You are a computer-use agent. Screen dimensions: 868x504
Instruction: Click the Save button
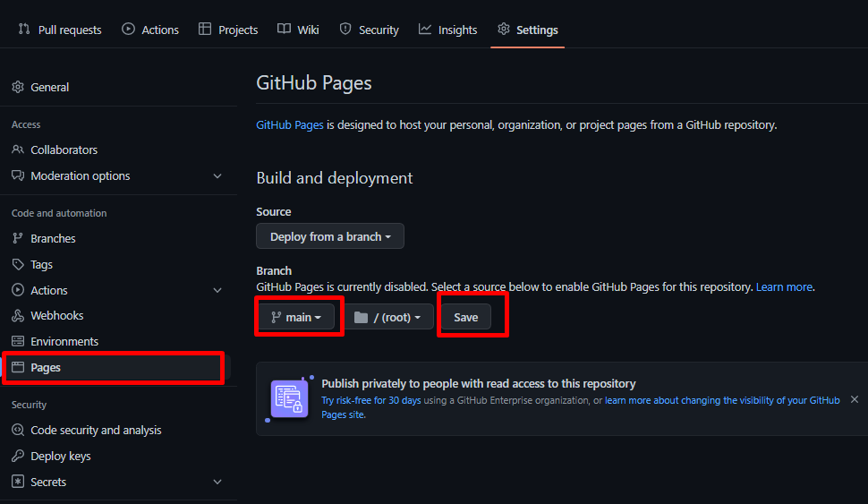465,318
